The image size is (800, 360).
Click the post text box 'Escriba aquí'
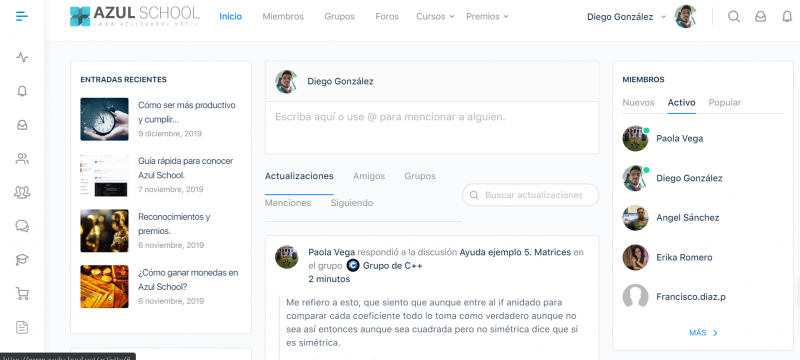[432, 127]
